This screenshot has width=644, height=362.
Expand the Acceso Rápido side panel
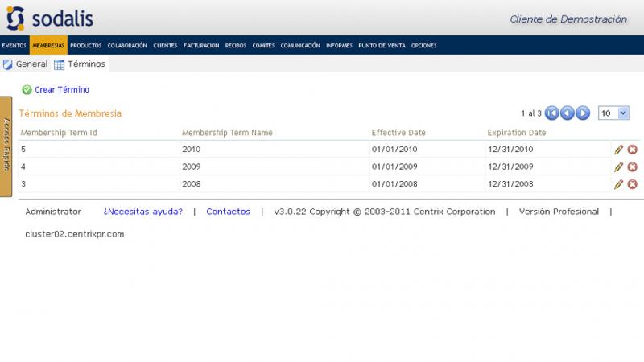pos(6,146)
